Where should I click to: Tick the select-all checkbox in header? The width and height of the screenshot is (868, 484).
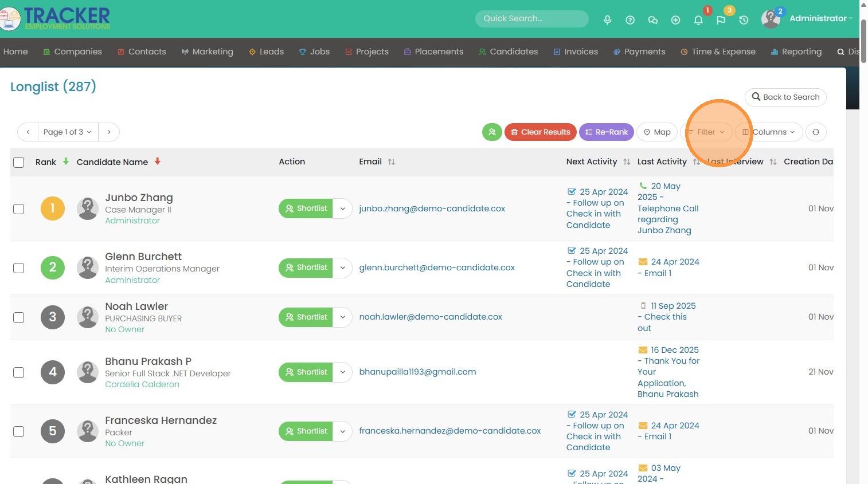pos(19,162)
